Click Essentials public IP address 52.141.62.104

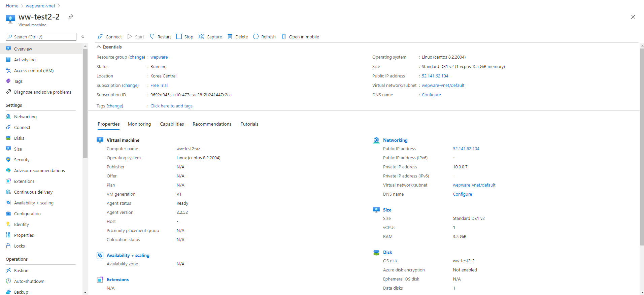[x=435, y=76]
